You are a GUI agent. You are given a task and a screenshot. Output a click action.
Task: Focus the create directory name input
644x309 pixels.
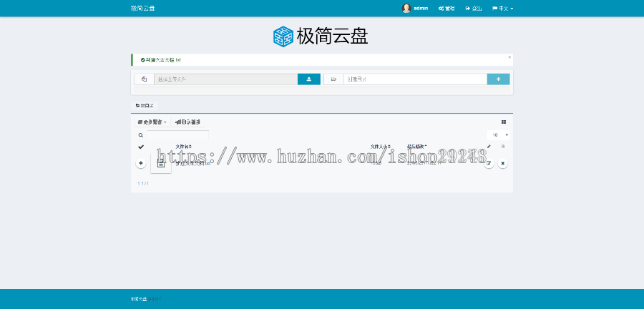(x=416, y=79)
